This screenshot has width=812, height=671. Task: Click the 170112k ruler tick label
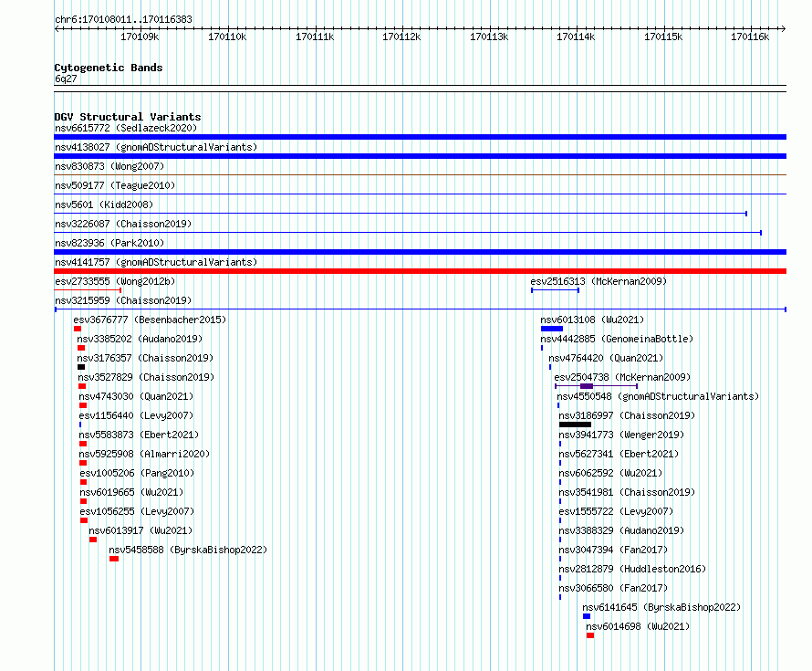401,37
